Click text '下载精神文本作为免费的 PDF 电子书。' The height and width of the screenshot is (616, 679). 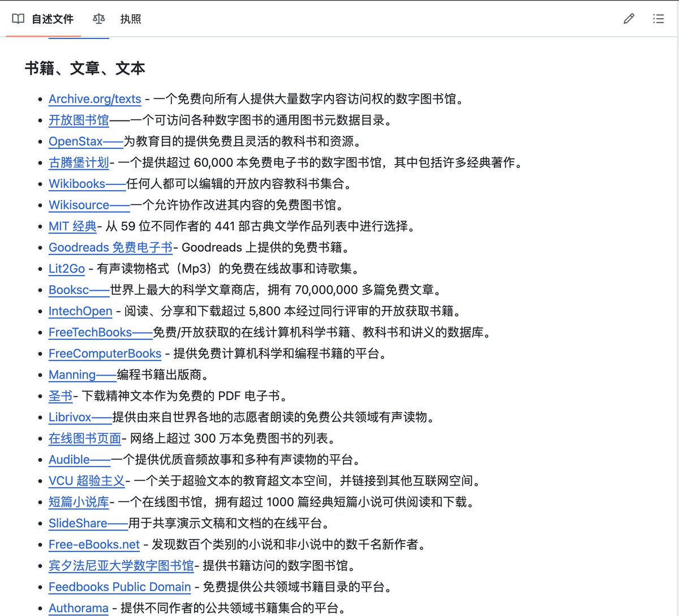click(x=186, y=396)
